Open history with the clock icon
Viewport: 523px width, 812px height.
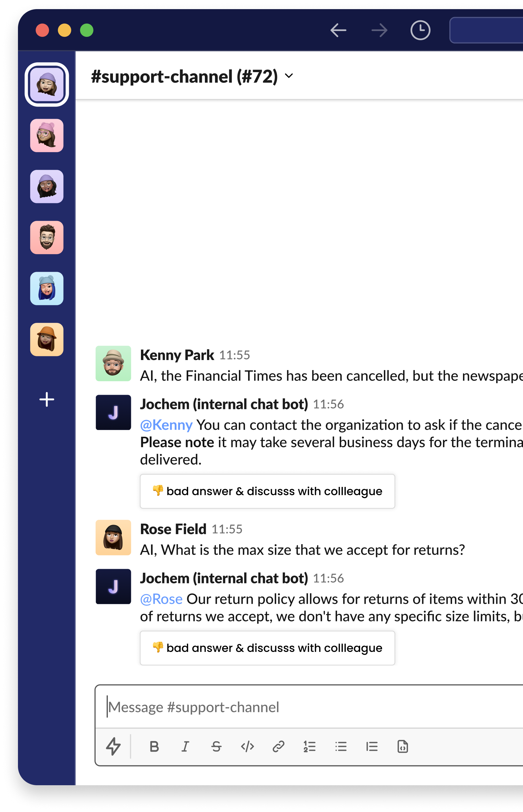tap(420, 30)
